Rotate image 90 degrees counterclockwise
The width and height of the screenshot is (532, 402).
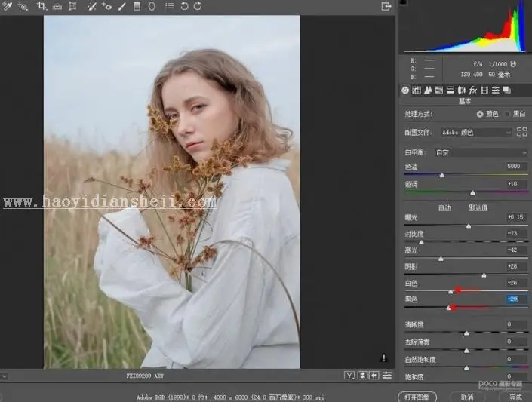click(184, 6)
